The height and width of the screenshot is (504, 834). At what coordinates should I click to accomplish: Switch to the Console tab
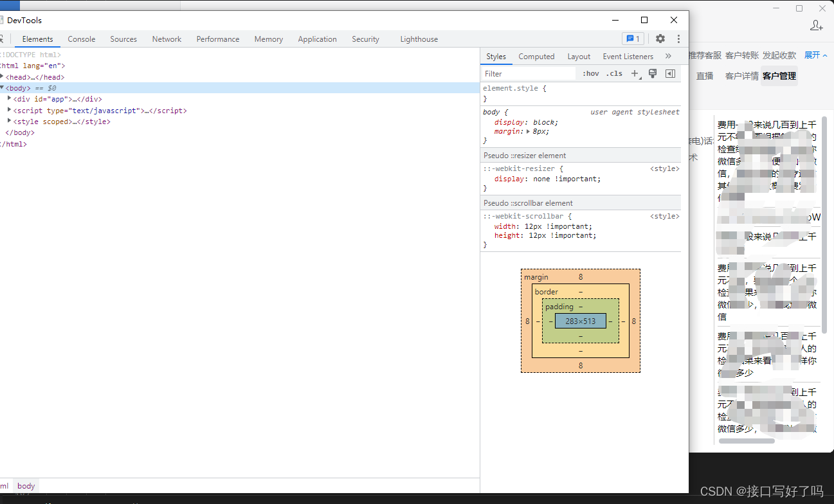pyautogui.click(x=82, y=39)
